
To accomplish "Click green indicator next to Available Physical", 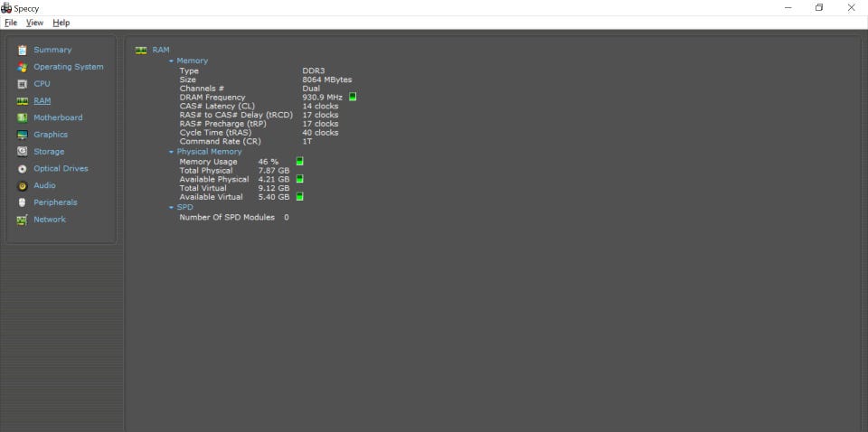I will click(299, 179).
